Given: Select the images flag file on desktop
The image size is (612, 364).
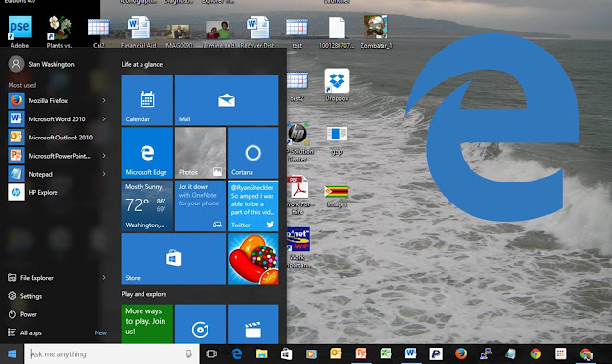Looking at the screenshot, I should point(337,196).
